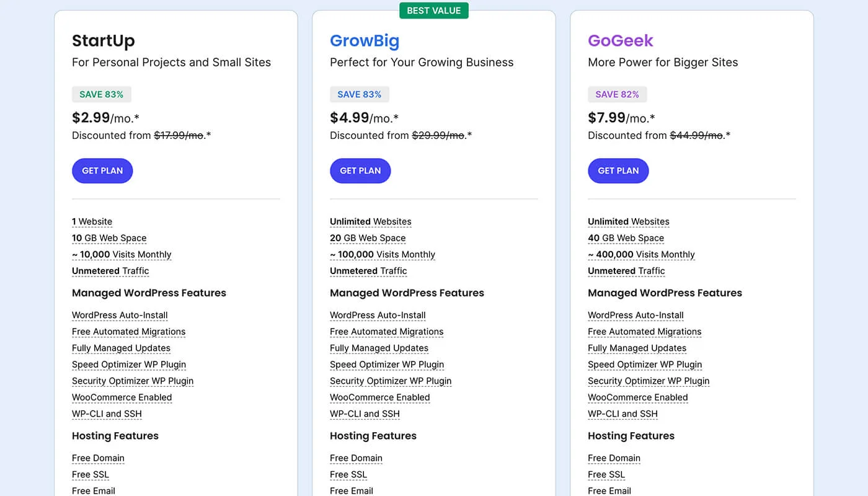This screenshot has height=496, width=868.
Task: Open the Unmetered Traffic link under StartUp
Action: 110,270
